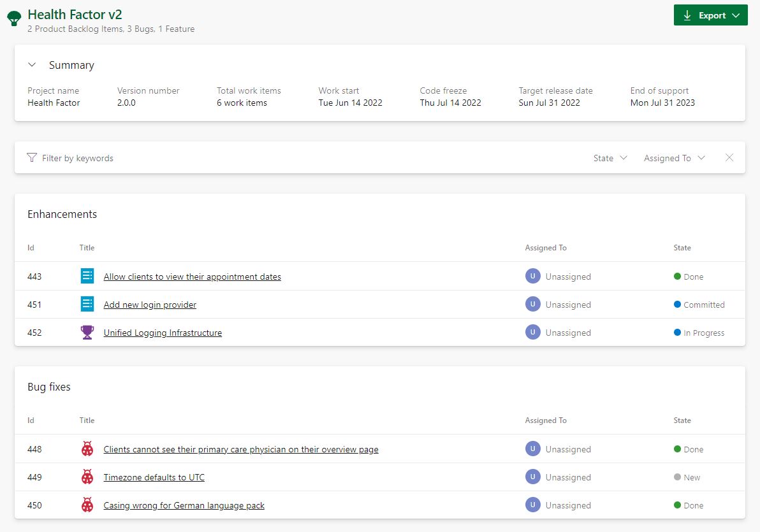Open the Assigned To filter dropdown

[x=674, y=157]
